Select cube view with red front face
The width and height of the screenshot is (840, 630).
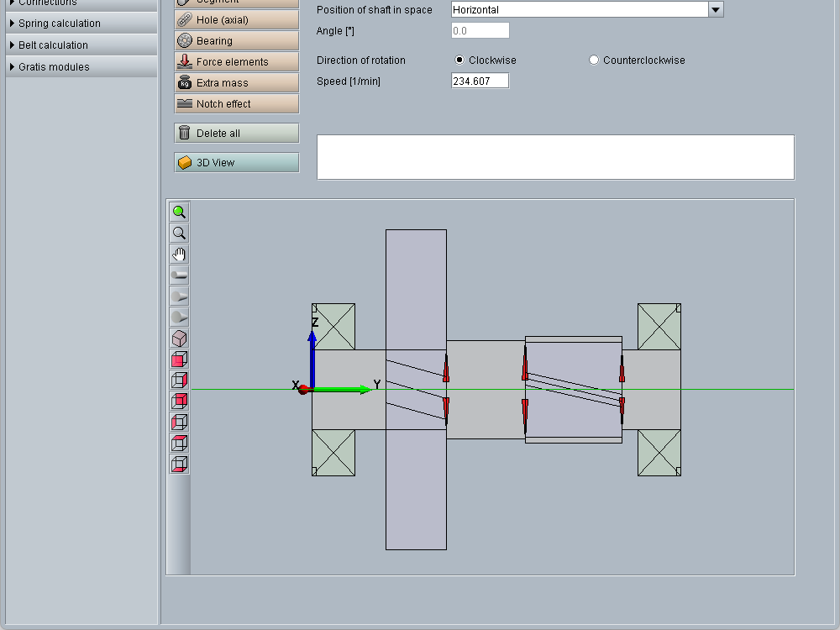click(179, 360)
